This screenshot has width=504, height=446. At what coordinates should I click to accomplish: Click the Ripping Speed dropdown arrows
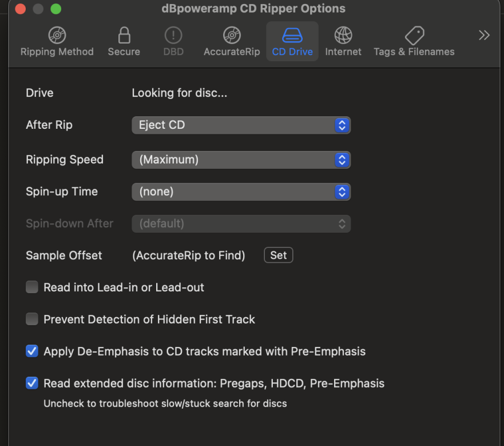342,160
